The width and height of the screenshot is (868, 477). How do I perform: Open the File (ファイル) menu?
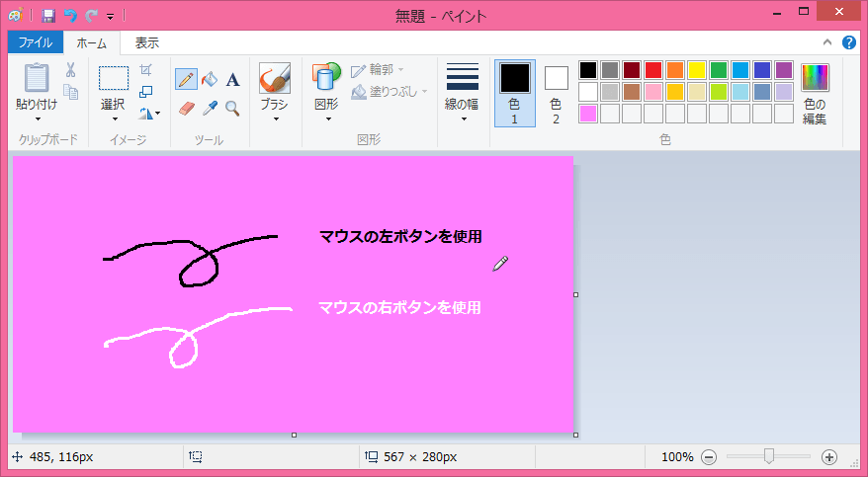pyautogui.click(x=36, y=42)
